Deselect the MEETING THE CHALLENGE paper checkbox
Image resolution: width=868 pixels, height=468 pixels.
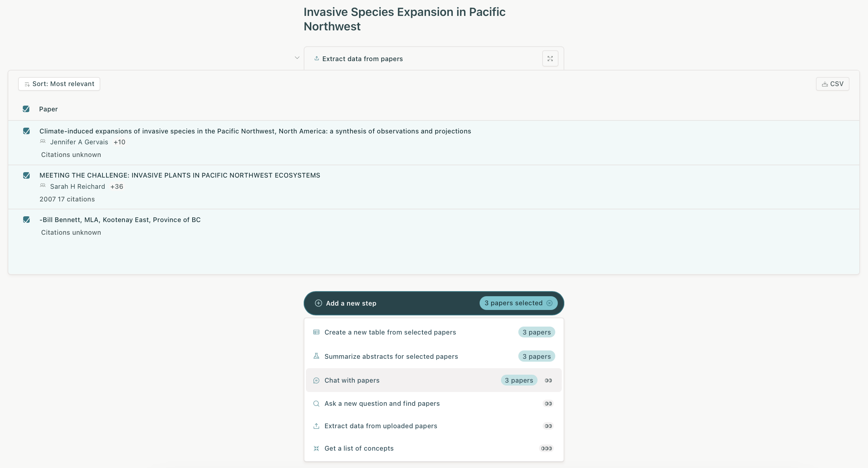(x=26, y=175)
